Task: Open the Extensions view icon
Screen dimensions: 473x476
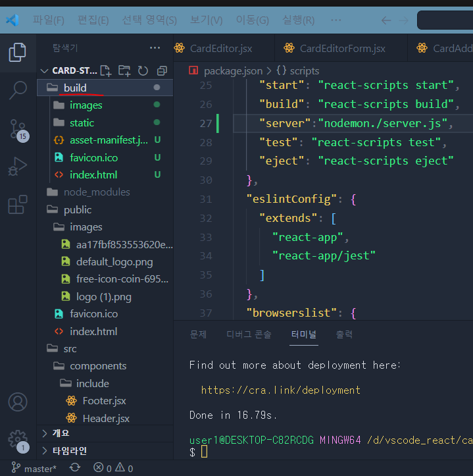Action: (18, 204)
